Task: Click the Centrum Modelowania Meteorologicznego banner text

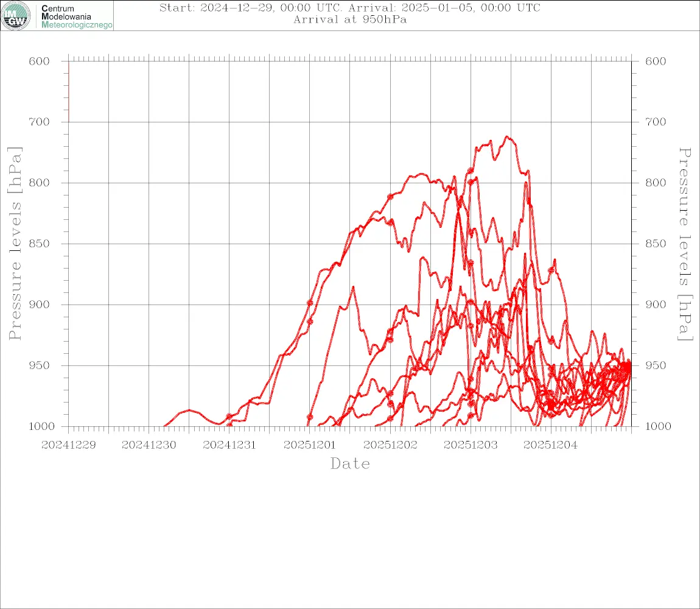Action: (x=76, y=16)
